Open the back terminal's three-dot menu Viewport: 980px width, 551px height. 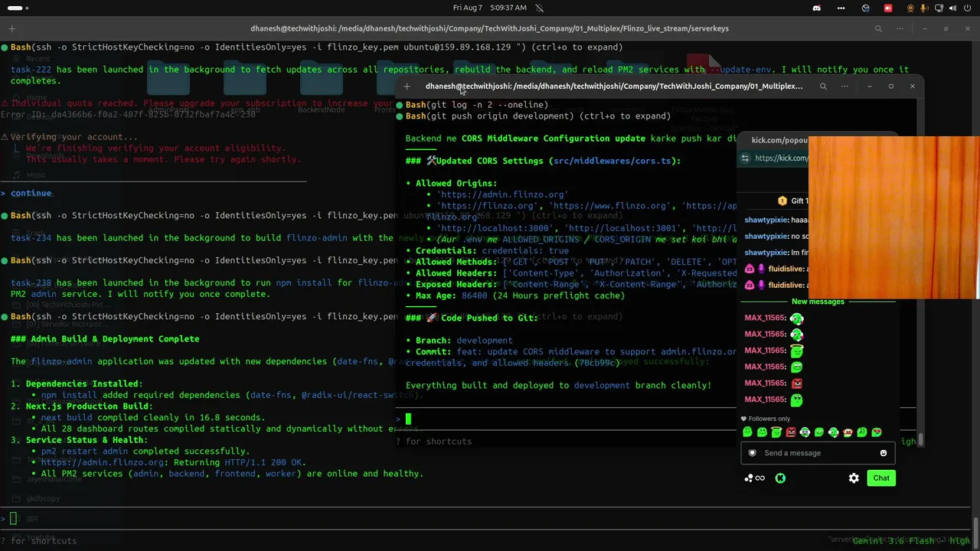[900, 29]
